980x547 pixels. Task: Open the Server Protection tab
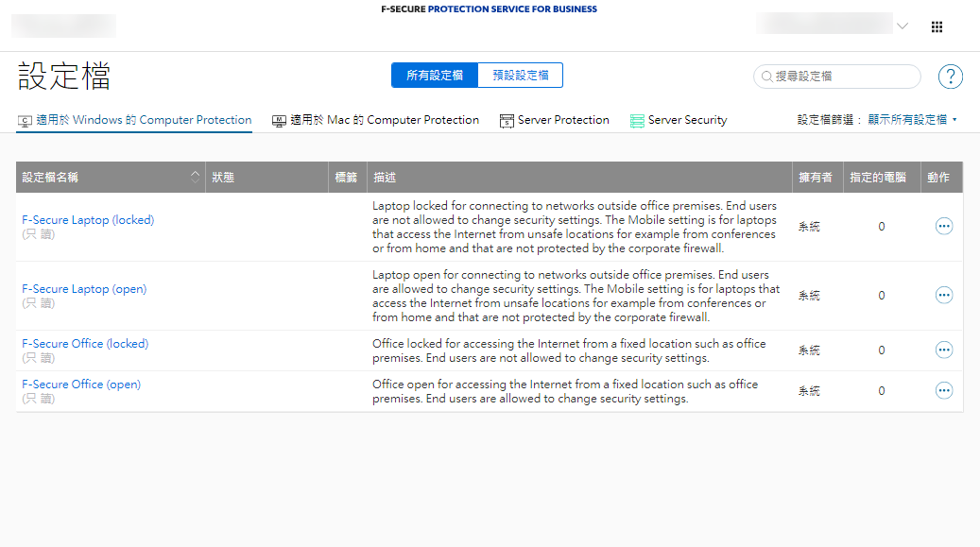pyautogui.click(x=555, y=120)
